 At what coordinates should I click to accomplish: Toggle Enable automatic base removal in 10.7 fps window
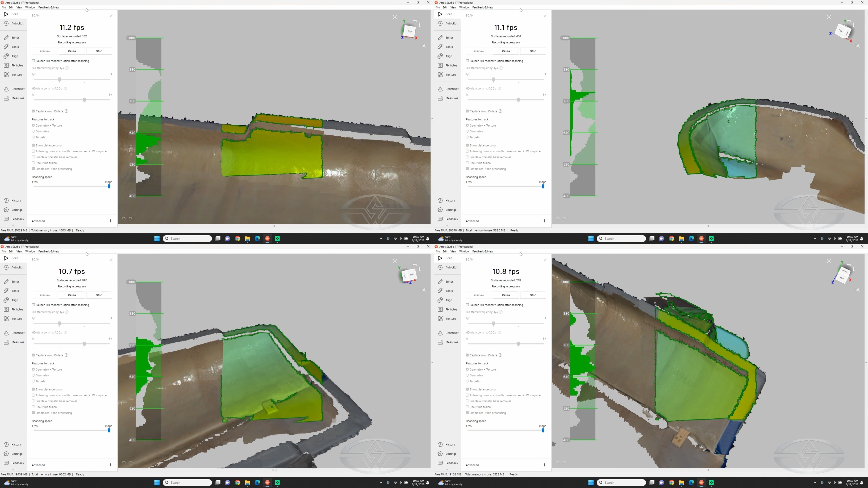[33, 401]
